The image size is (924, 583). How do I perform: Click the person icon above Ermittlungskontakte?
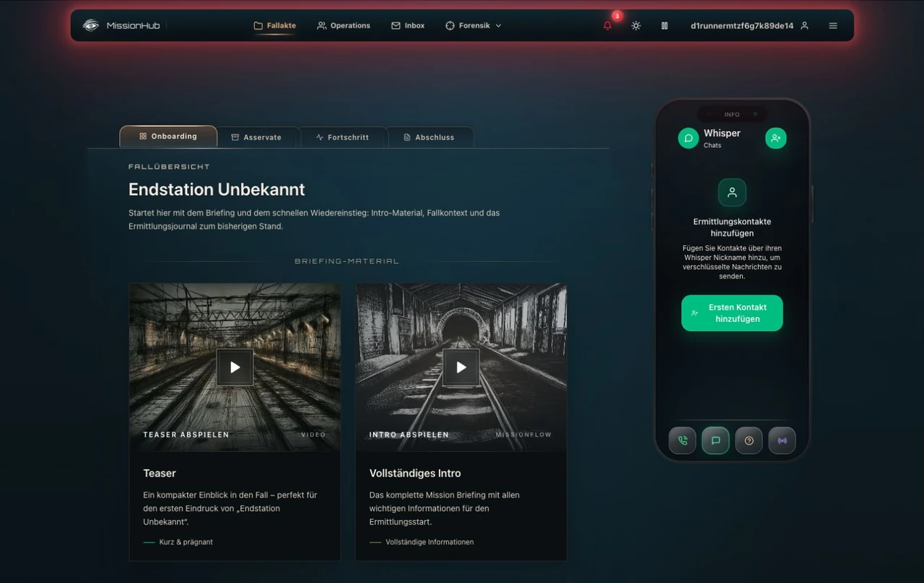click(x=732, y=193)
